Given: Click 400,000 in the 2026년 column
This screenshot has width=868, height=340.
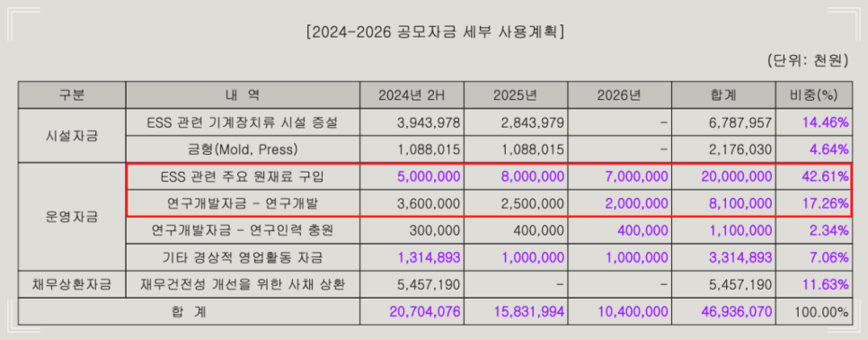Looking at the screenshot, I should click(642, 231).
